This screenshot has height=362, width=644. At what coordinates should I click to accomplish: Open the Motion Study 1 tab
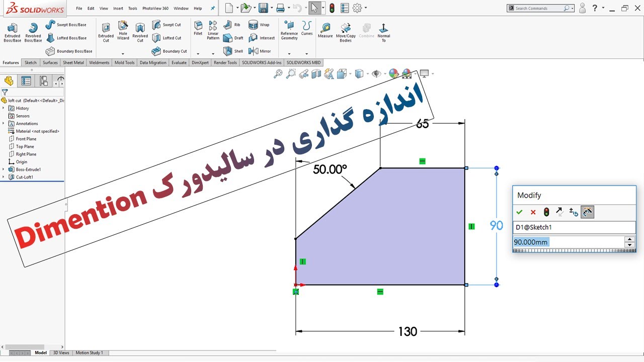89,353
